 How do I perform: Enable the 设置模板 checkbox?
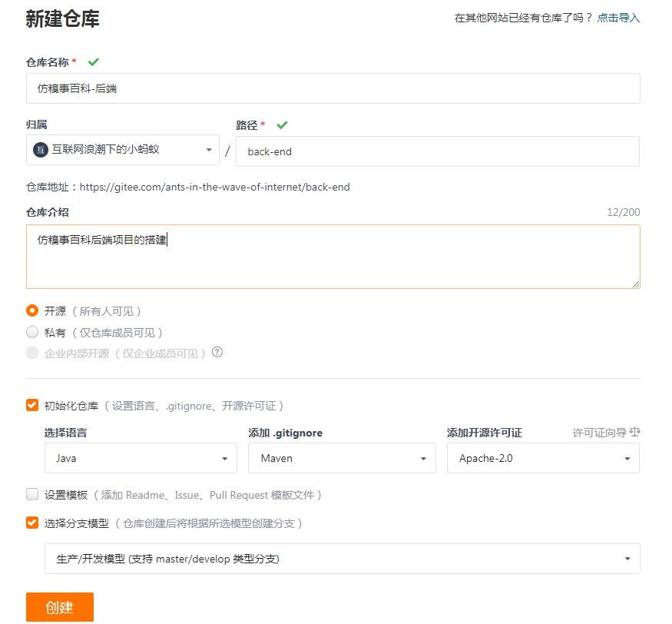(x=32, y=494)
